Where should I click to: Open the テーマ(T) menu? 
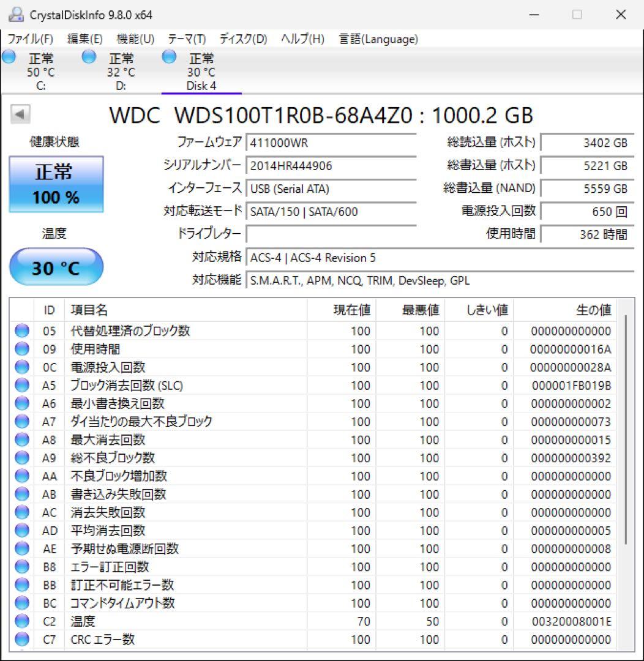click(x=187, y=39)
